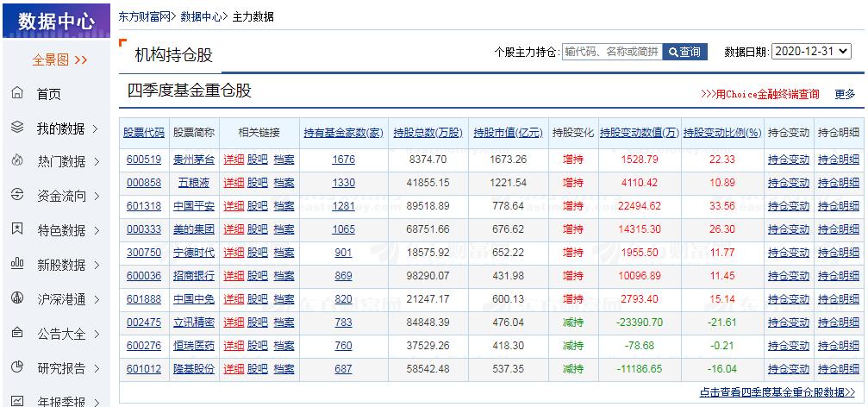
Task: Click the magnifier 查询 search button
Action: (684, 52)
